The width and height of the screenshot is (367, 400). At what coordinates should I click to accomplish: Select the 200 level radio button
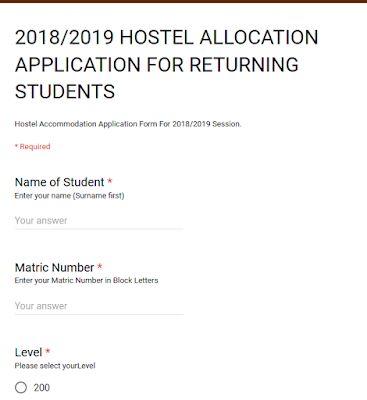[x=21, y=388]
